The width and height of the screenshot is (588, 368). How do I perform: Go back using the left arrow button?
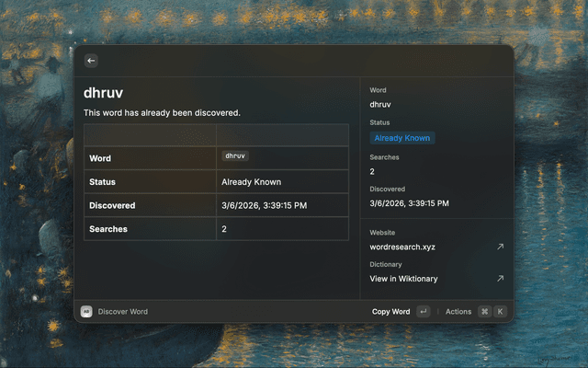click(x=91, y=61)
